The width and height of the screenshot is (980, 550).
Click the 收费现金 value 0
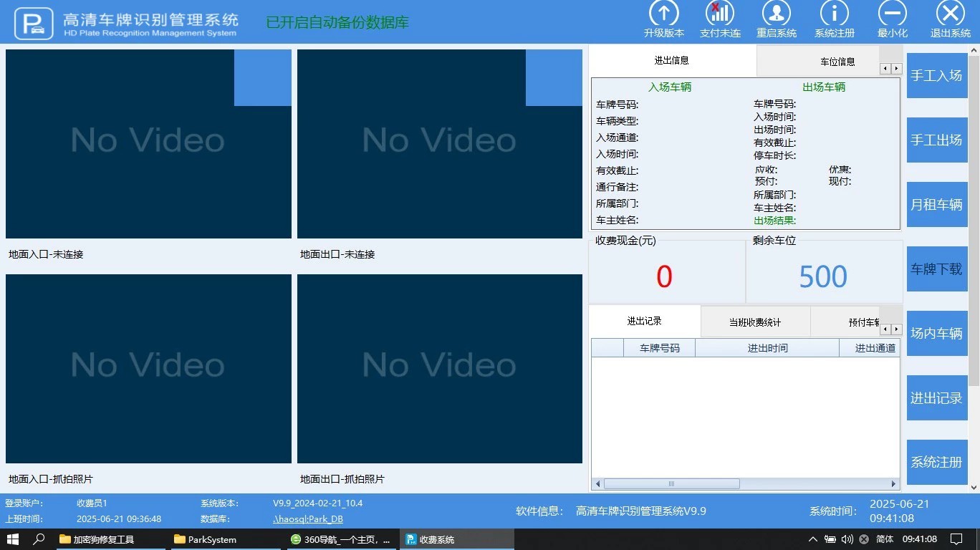[664, 277]
